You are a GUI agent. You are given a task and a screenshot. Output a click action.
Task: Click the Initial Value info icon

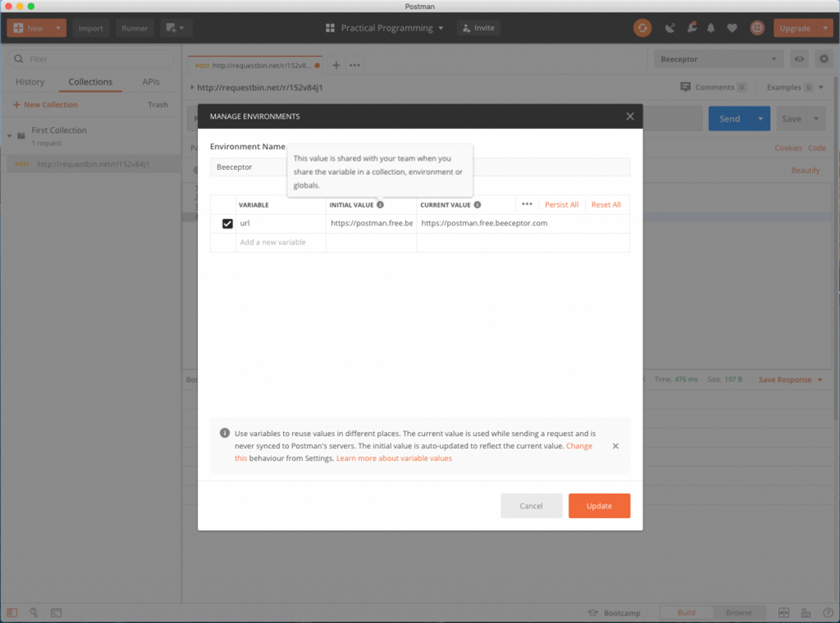[x=380, y=205]
